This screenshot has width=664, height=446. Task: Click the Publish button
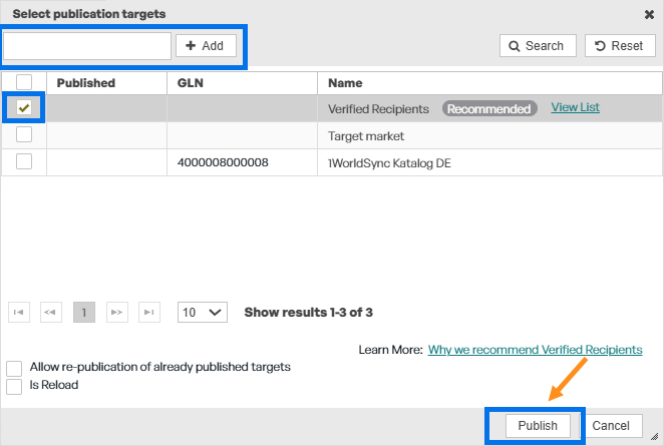(538, 426)
